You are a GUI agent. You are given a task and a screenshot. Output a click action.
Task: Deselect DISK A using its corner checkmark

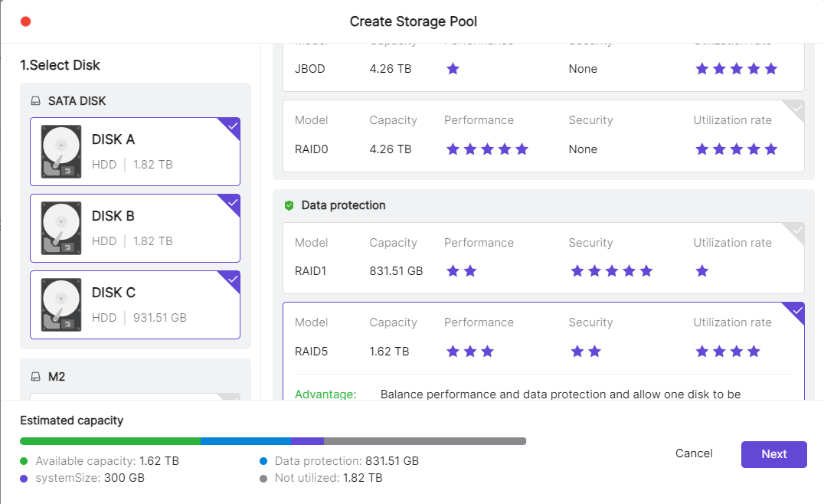(x=233, y=126)
